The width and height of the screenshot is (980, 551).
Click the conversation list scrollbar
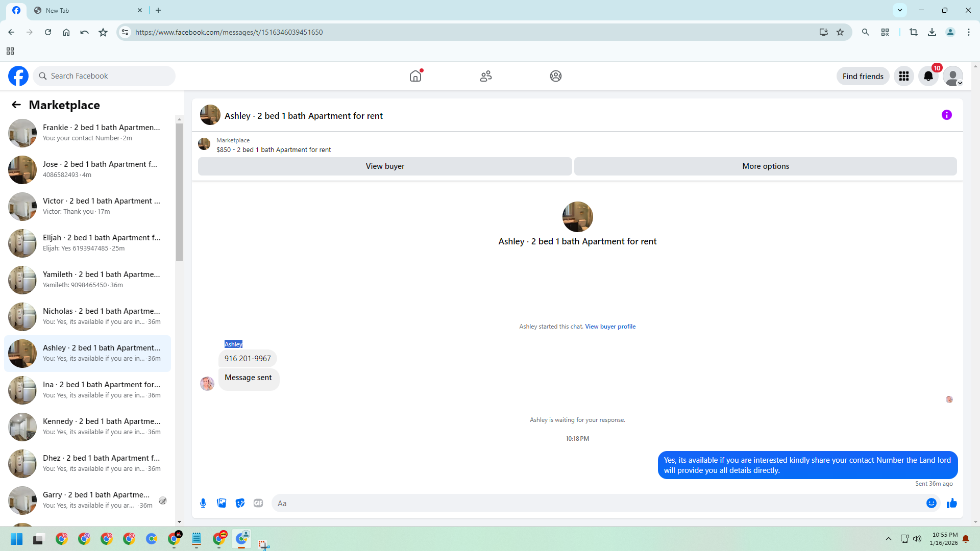tap(179, 191)
